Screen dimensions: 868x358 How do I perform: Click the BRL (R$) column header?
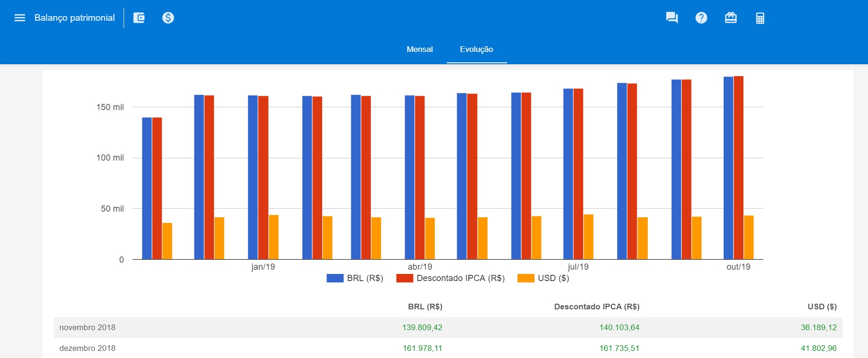[425, 307]
